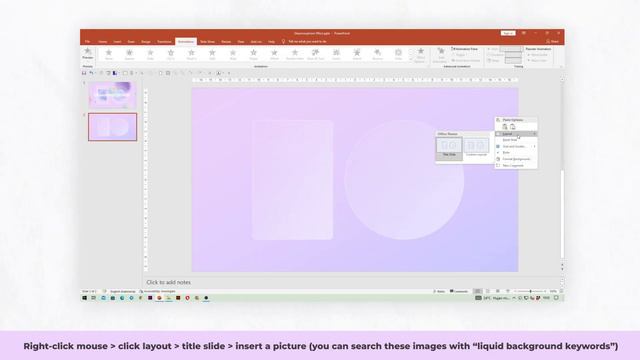Screen dimensions: 640x360
Task: Switch to the Home tab
Action: coord(102,42)
